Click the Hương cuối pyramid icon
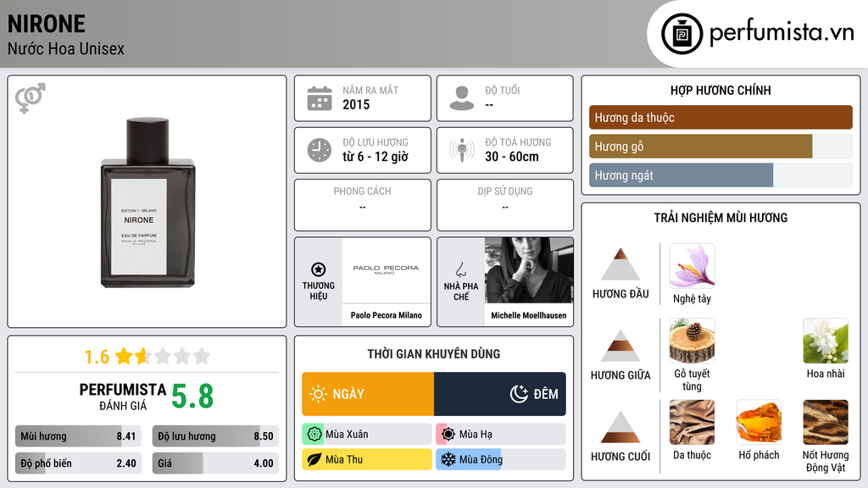 pos(620,427)
